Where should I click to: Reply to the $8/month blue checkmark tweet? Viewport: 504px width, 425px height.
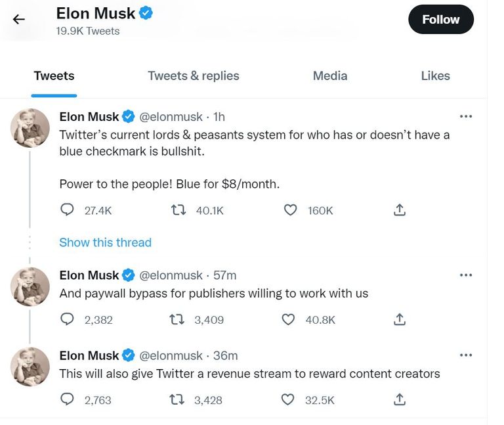[68, 210]
